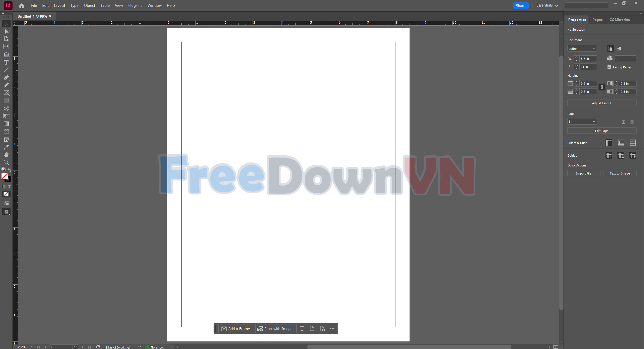Click the Import File button
The width and height of the screenshot is (644, 349).
tap(584, 173)
